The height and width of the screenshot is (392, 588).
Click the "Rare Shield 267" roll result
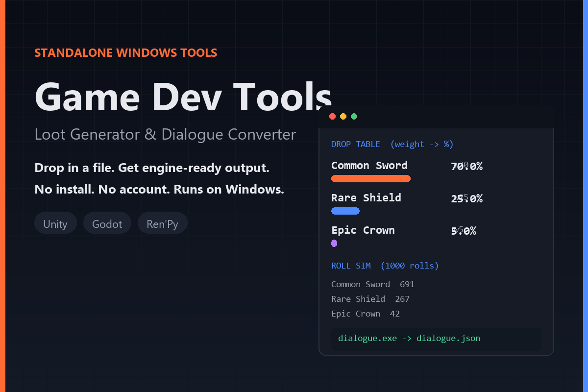tap(370, 299)
